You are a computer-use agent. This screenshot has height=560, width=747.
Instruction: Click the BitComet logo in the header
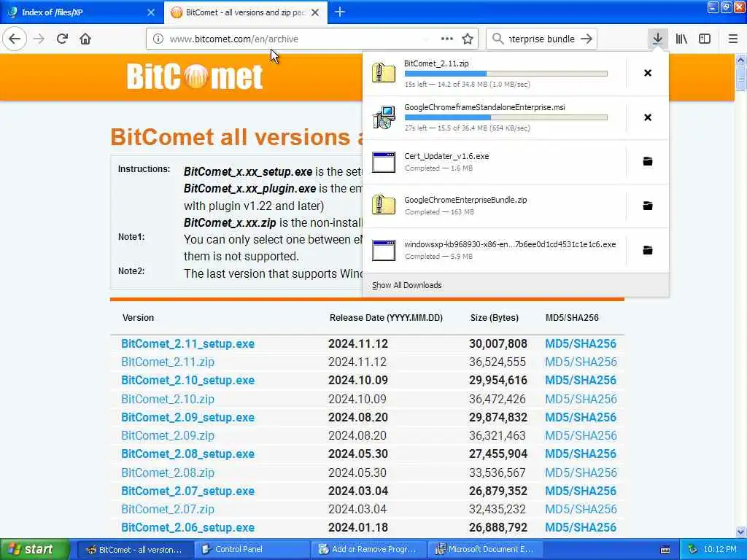[194, 77]
